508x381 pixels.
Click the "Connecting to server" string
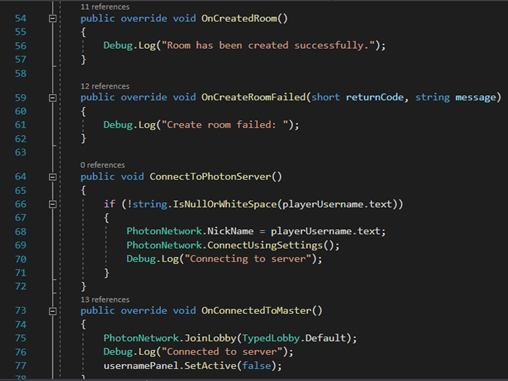tap(248, 259)
